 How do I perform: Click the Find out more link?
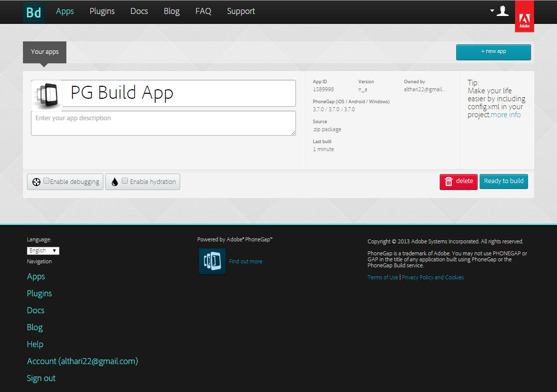tap(246, 261)
